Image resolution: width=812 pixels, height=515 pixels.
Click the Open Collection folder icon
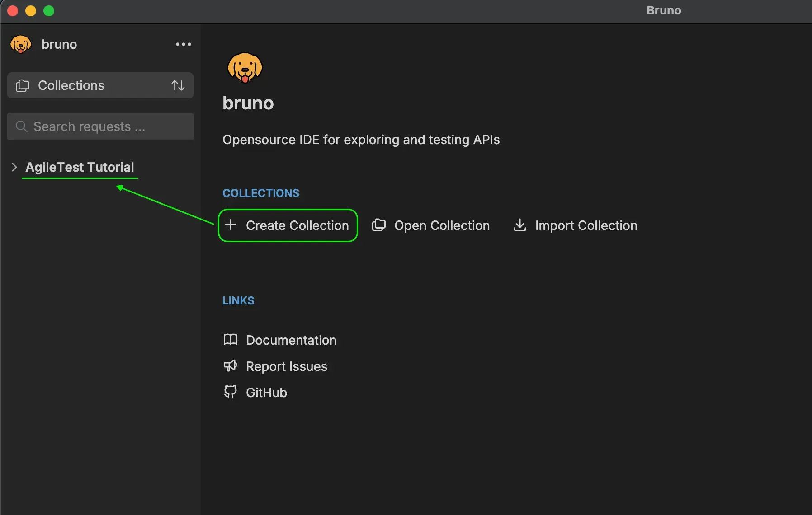click(379, 225)
